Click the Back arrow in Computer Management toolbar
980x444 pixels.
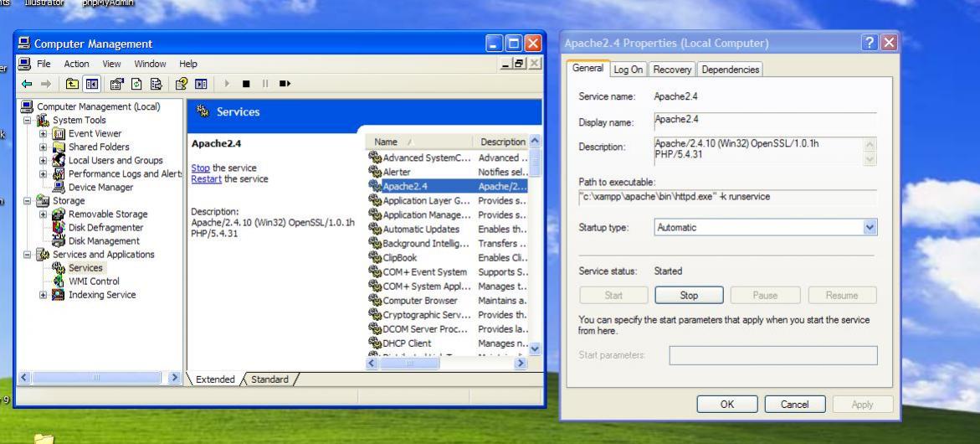(26, 84)
